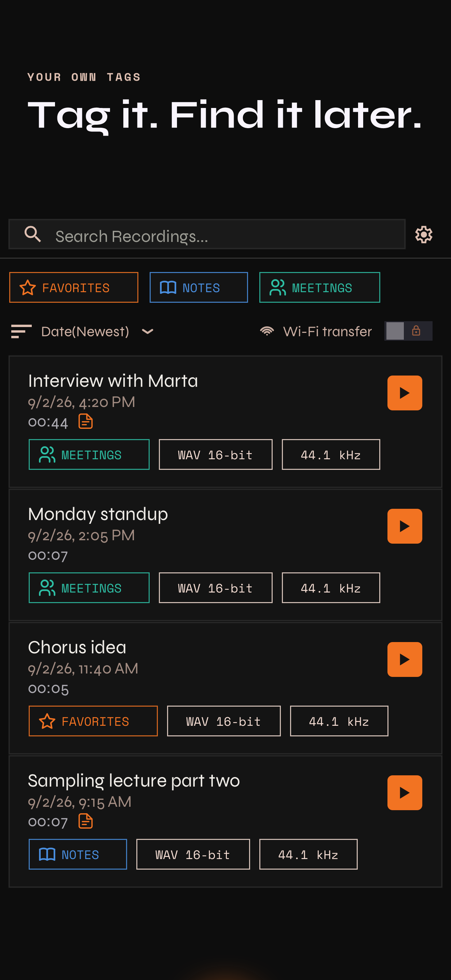
Task: Click the Wi-Fi transfer label
Action: pyautogui.click(x=327, y=331)
